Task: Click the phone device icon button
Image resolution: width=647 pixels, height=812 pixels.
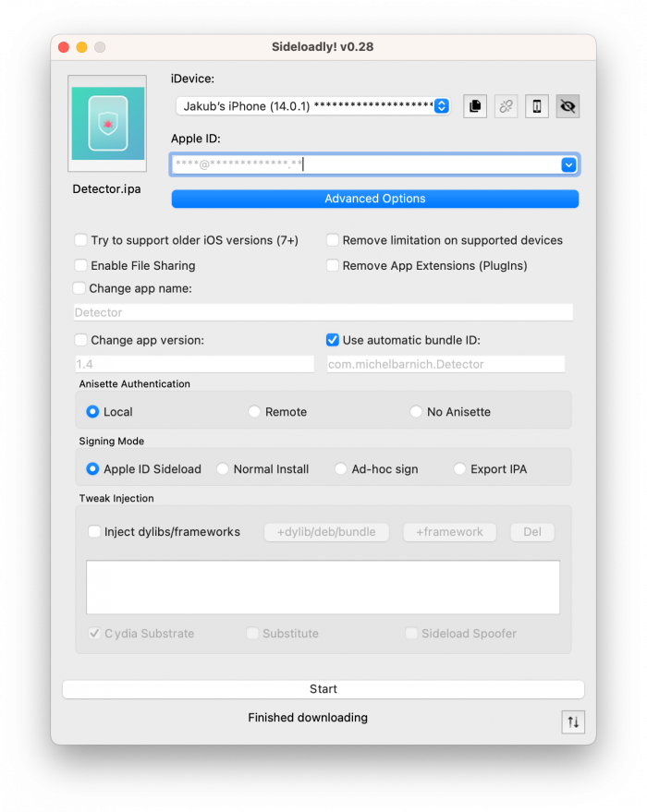Action: point(537,106)
